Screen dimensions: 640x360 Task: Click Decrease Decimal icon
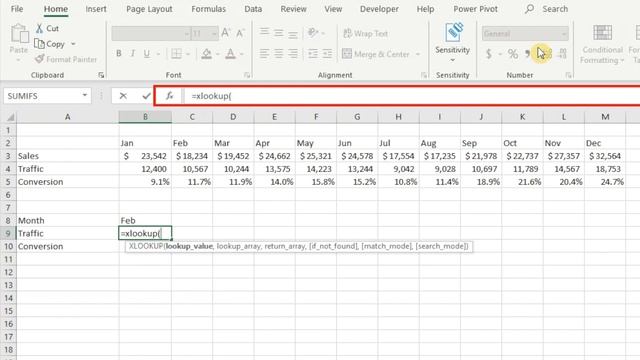[x=563, y=54]
